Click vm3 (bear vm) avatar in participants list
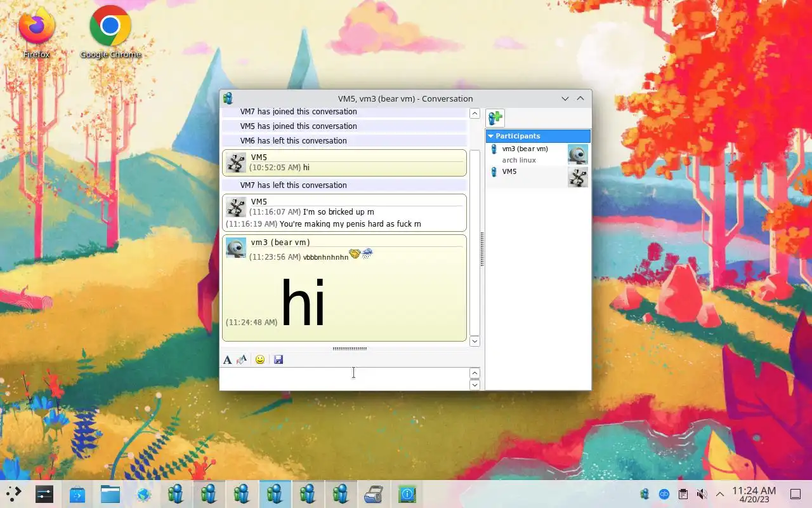Viewport: 812px width, 508px height. [x=577, y=154]
